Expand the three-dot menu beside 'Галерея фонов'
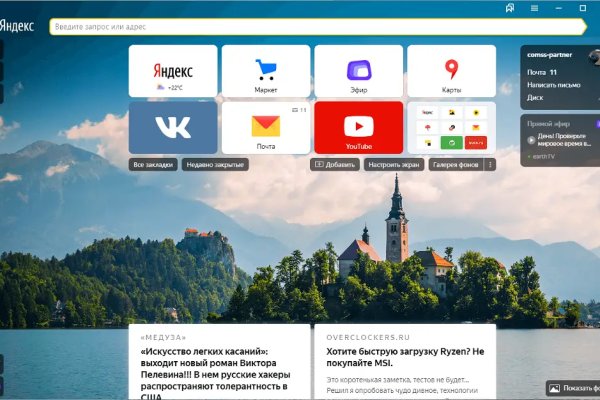This screenshot has height=400, width=600. [490, 164]
